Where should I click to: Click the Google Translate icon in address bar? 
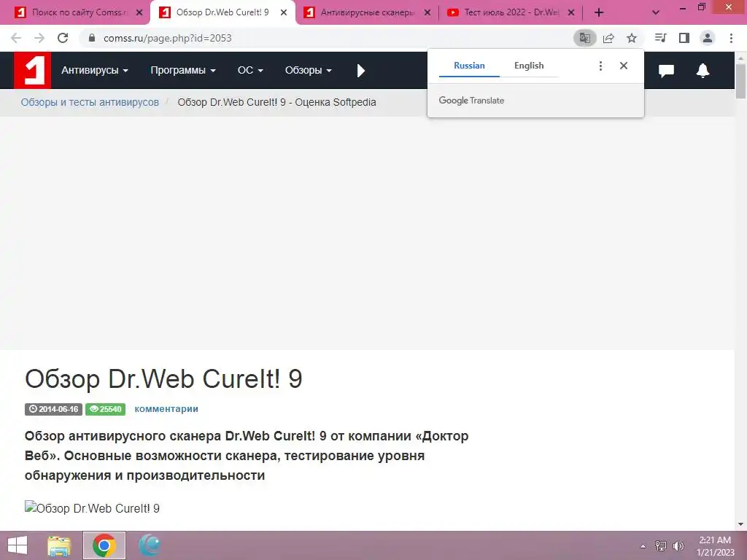(x=584, y=38)
